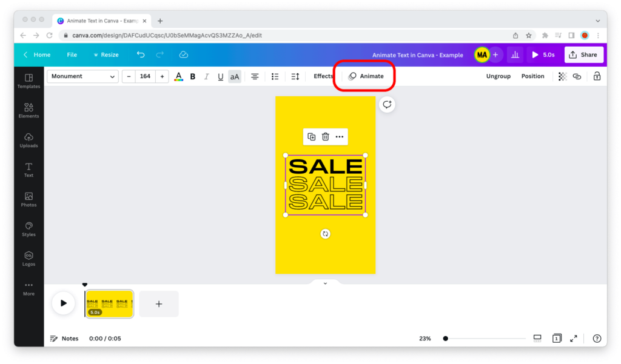
Task: Click the 23% zoom level
Action: (425, 339)
